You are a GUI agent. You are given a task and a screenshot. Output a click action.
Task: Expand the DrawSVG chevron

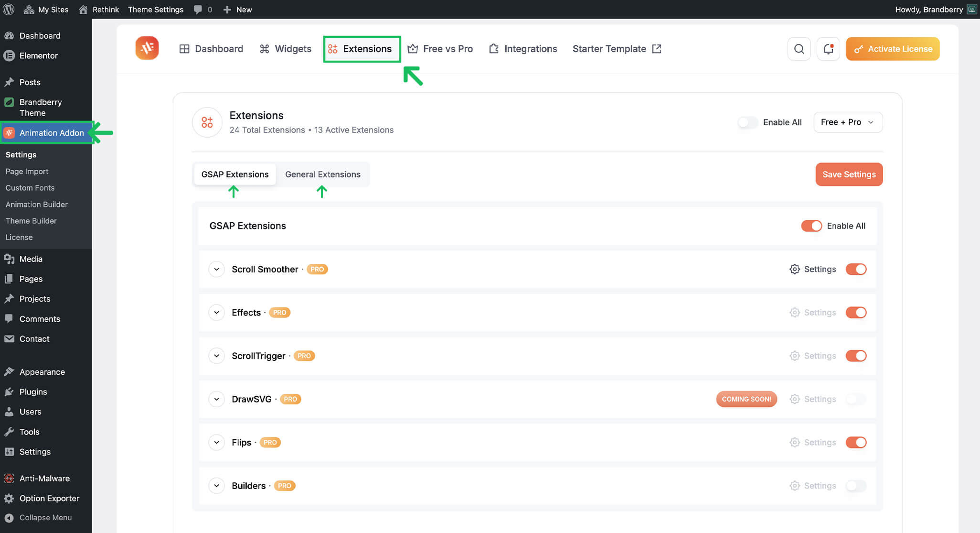[x=217, y=399]
